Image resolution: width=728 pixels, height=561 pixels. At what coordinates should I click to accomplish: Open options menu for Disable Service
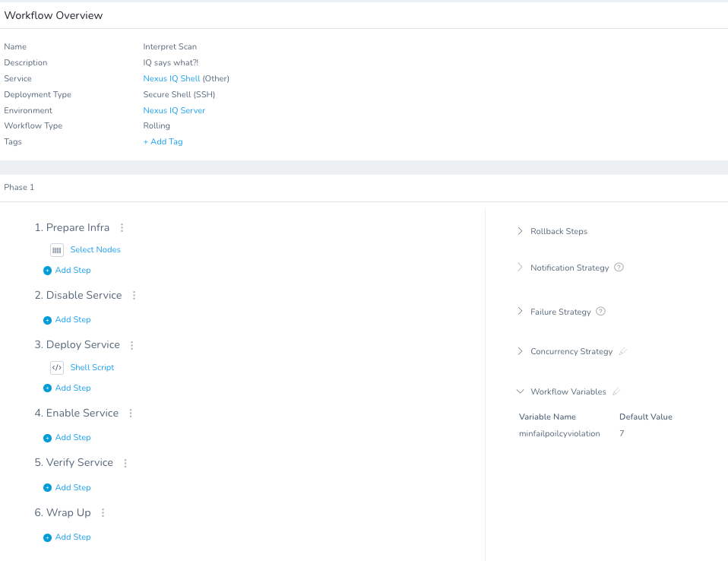135,296
